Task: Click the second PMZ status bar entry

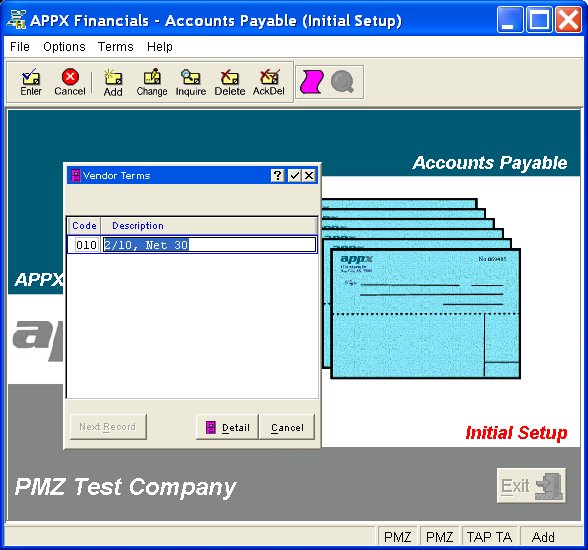Action: [440, 537]
